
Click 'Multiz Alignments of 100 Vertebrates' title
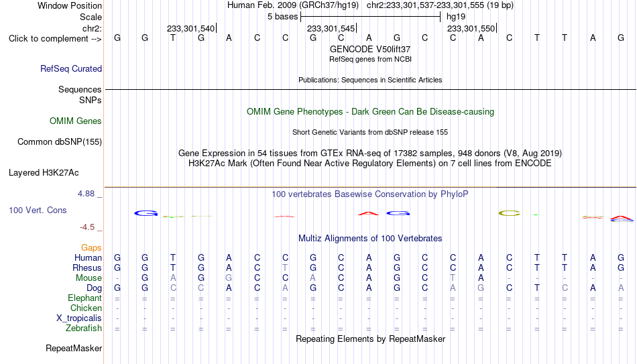(370, 239)
